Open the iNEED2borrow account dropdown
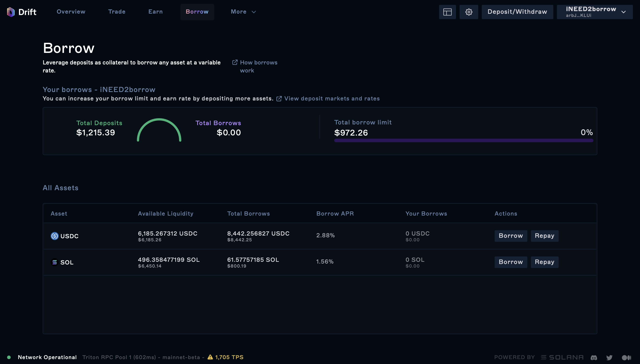 point(595,12)
